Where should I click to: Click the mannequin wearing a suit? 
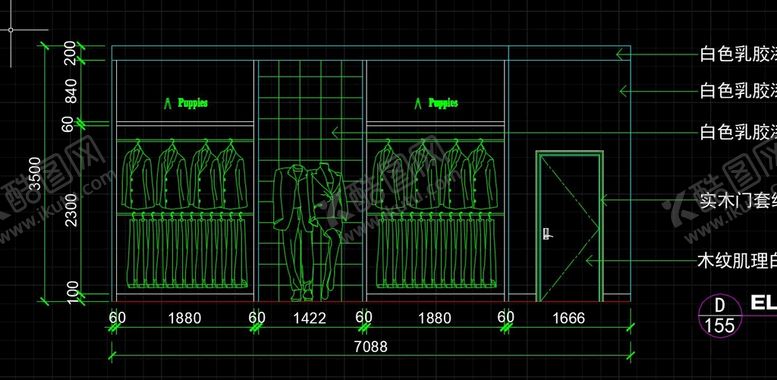310,232
